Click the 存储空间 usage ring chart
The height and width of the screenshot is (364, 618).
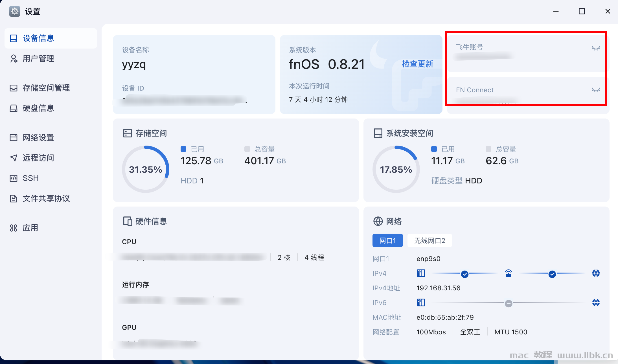[x=146, y=169]
